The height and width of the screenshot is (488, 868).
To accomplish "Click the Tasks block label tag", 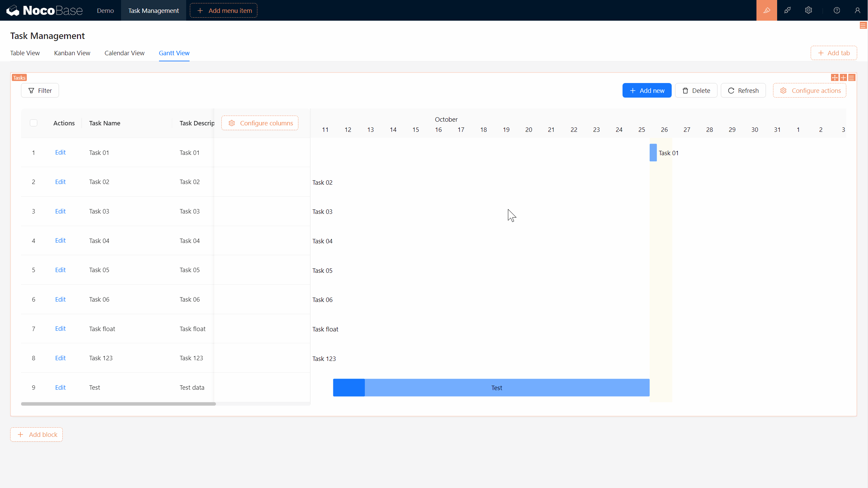I will point(19,78).
